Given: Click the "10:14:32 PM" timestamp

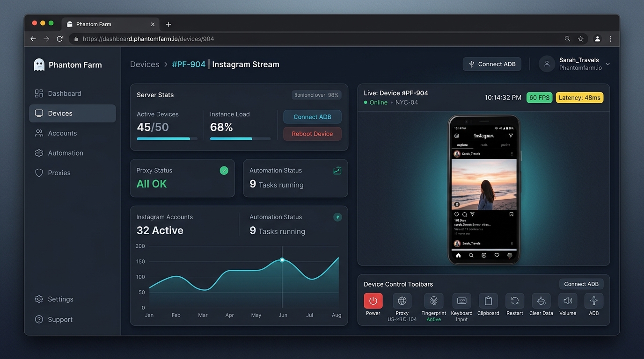Looking at the screenshot, I should pos(503,97).
